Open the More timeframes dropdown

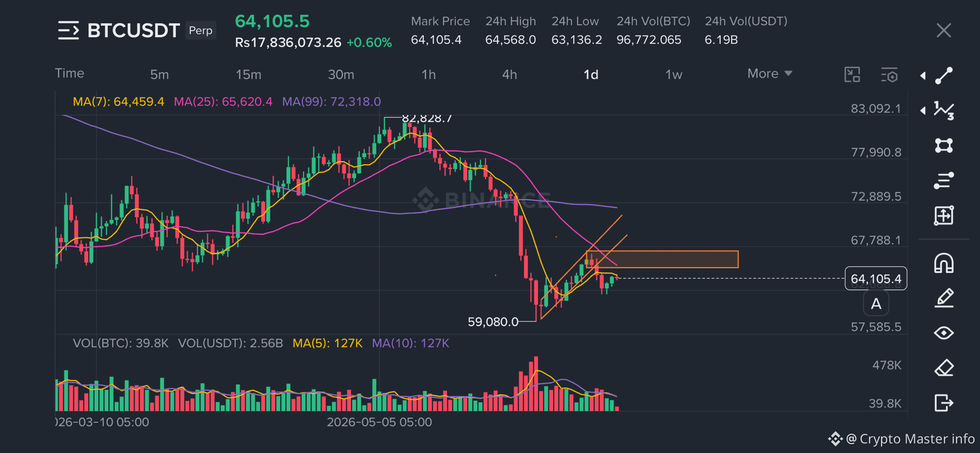tap(769, 74)
